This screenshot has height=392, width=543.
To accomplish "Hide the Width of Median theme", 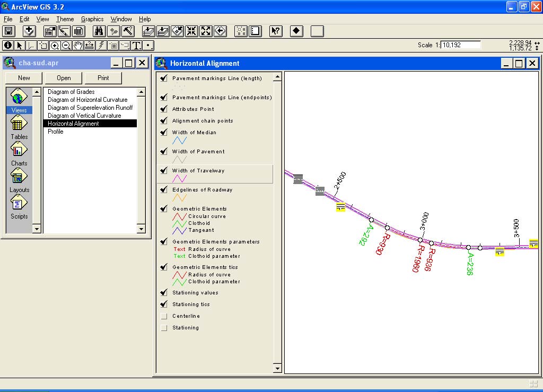I will tap(164, 132).
